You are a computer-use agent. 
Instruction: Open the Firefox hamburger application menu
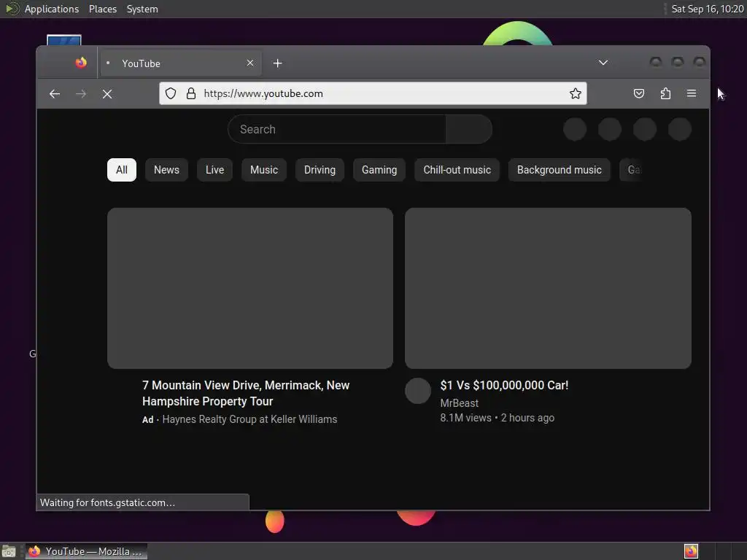click(692, 93)
